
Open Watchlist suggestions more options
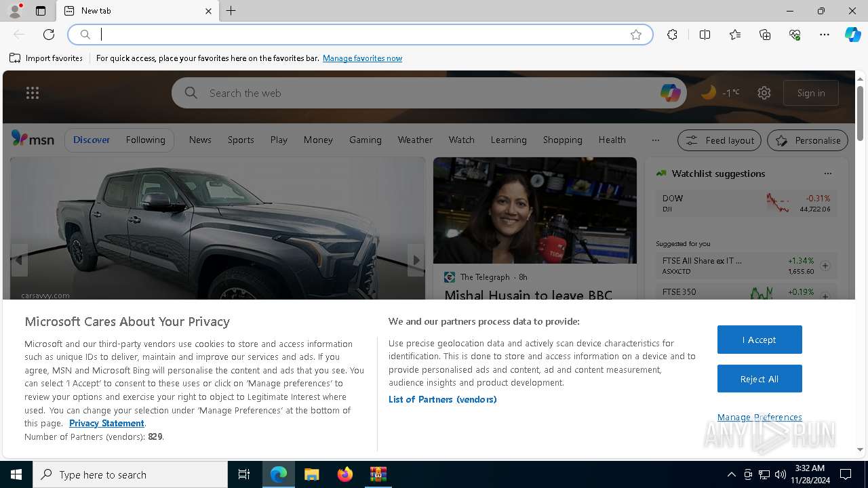point(827,174)
